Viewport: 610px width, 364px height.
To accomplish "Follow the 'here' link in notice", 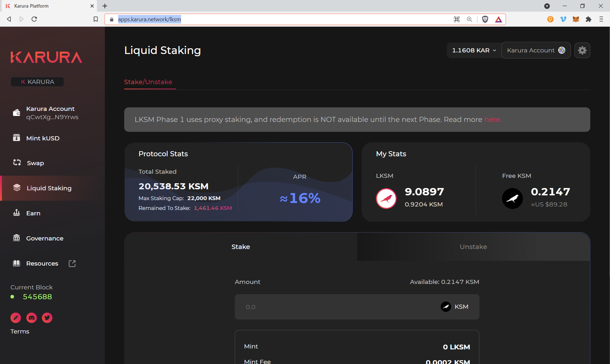I will tap(492, 119).
